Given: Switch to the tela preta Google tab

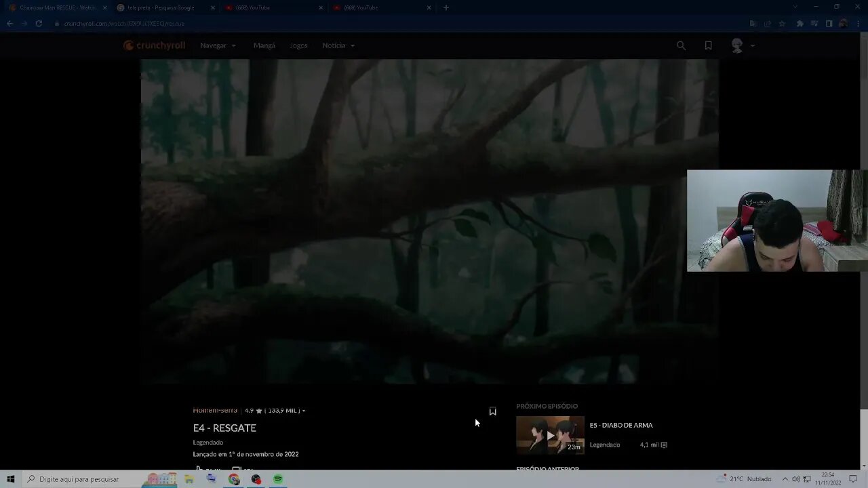Looking at the screenshot, I should pos(161,7).
